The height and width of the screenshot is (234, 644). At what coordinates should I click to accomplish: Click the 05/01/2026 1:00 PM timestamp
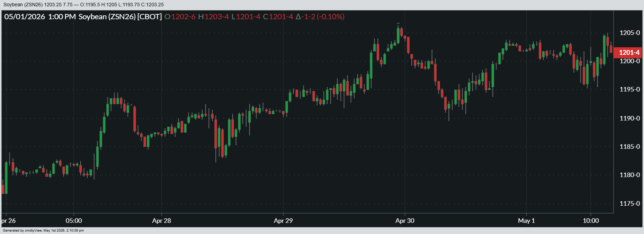click(40, 16)
